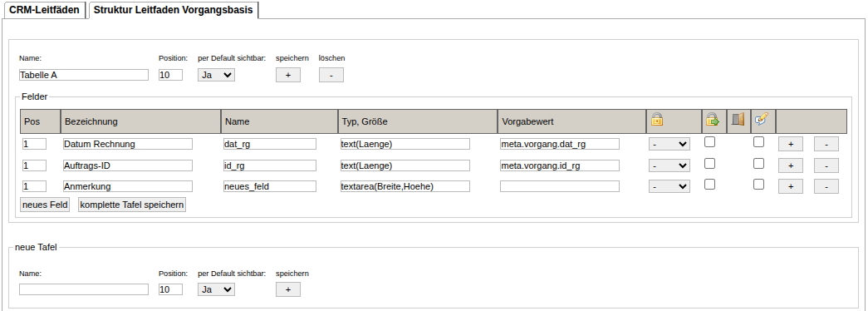Delete Tabelle A using the löschen minus button

(331, 75)
